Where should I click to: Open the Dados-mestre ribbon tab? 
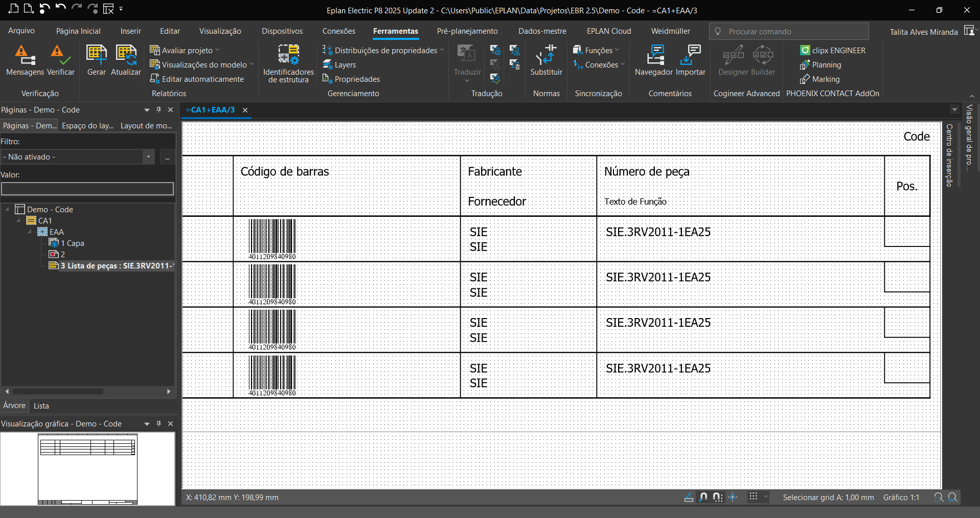(542, 31)
